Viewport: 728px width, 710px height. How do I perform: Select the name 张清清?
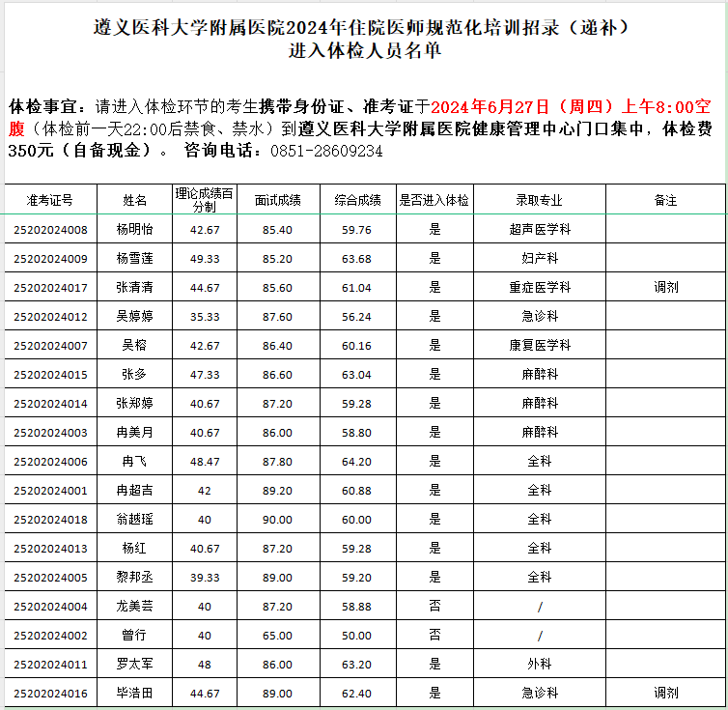[x=134, y=287]
